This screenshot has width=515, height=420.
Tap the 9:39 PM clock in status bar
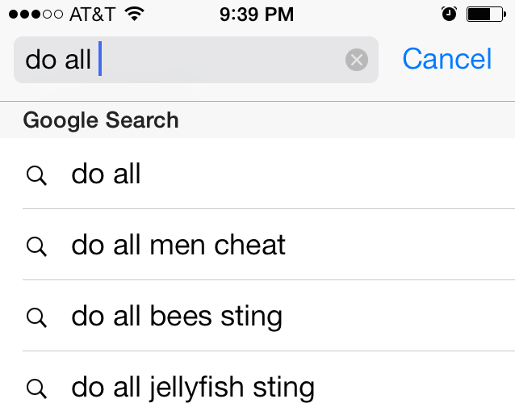point(257,14)
